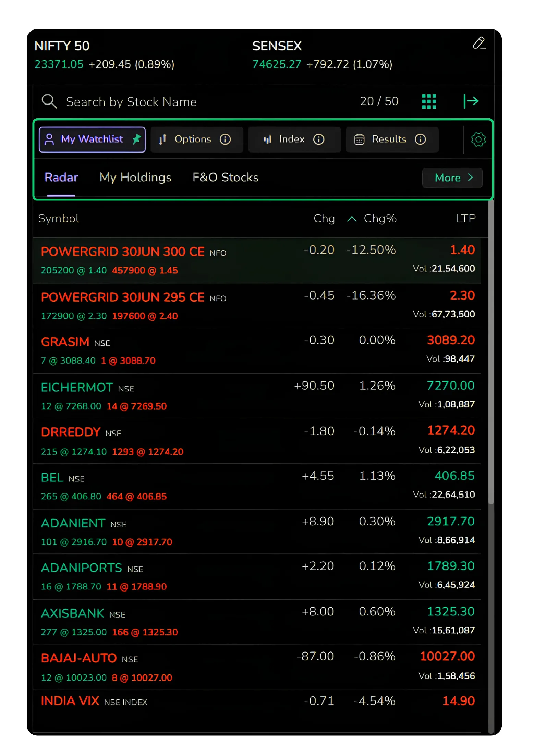Click SENSEX value 74625.27
The image size is (534, 756).
(277, 64)
